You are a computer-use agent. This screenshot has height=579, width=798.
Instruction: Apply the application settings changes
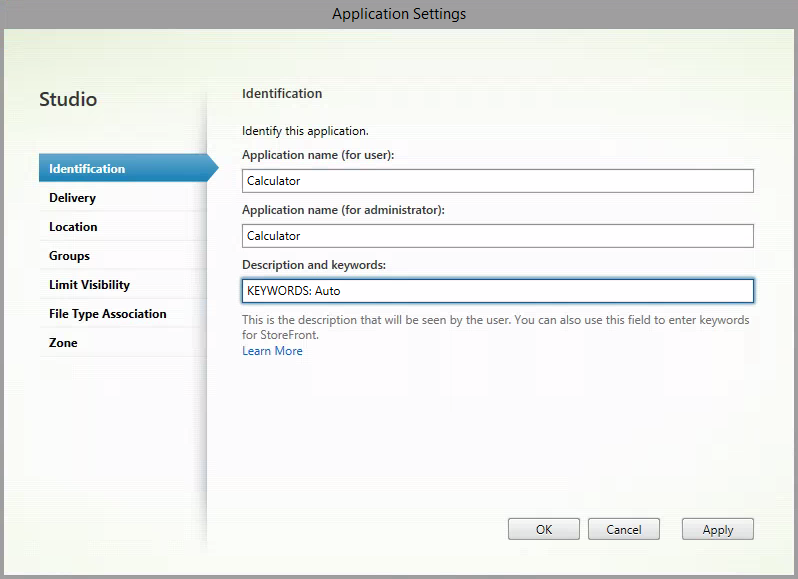[717, 530]
